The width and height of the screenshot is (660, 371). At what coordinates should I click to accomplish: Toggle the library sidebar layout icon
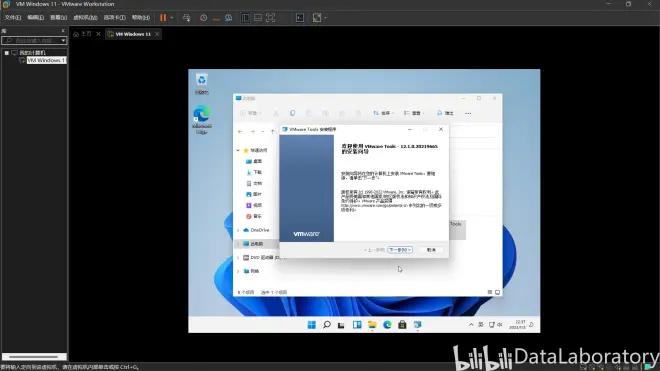tap(245, 18)
